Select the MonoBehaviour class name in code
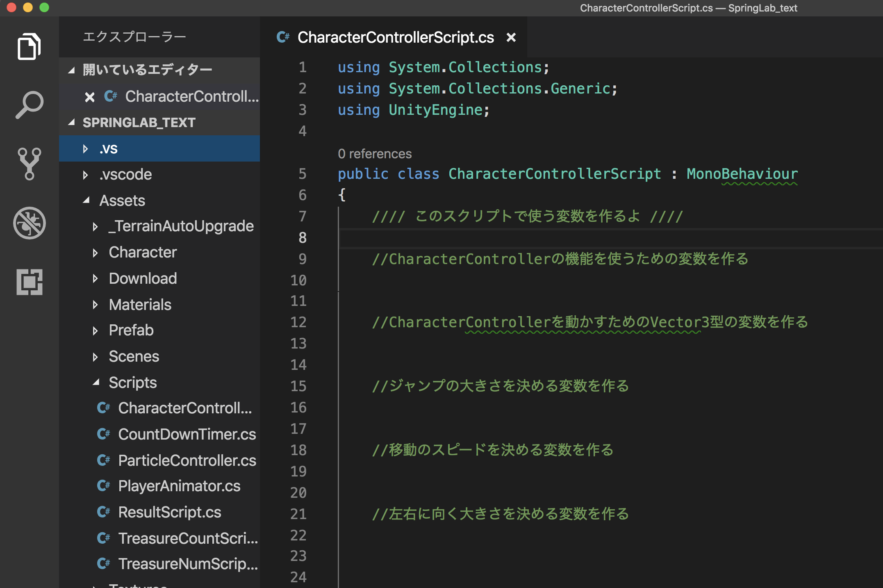 click(742, 173)
